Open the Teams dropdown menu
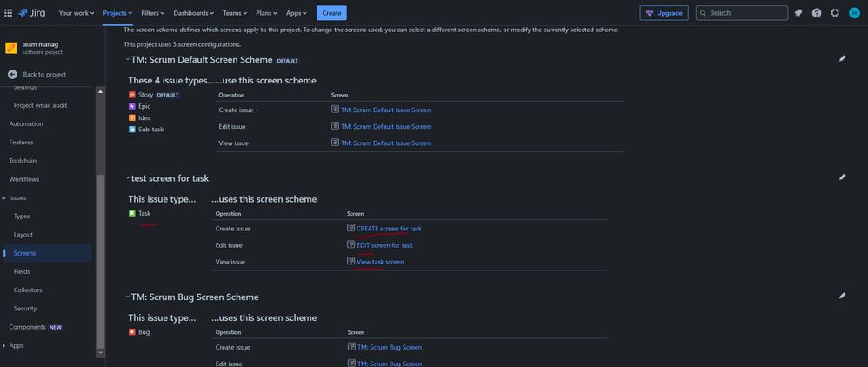The width and height of the screenshot is (868, 367). [x=236, y=13]
